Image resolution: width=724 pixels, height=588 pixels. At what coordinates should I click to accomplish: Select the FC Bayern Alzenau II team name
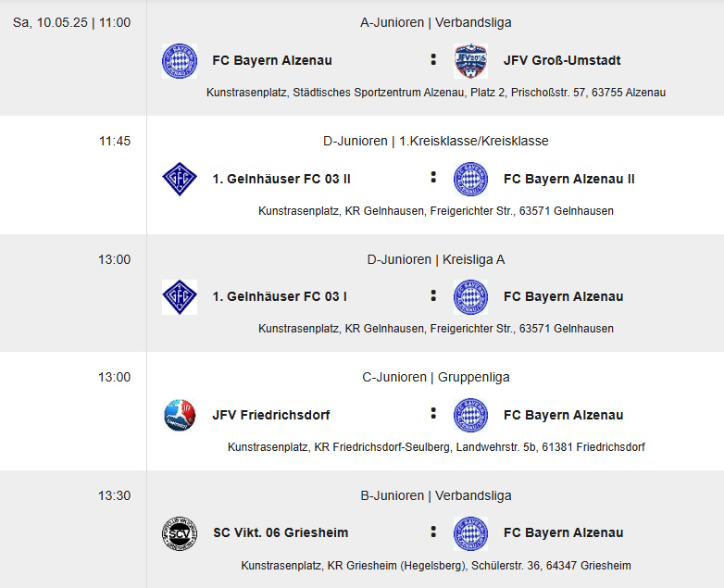point(568,179)
